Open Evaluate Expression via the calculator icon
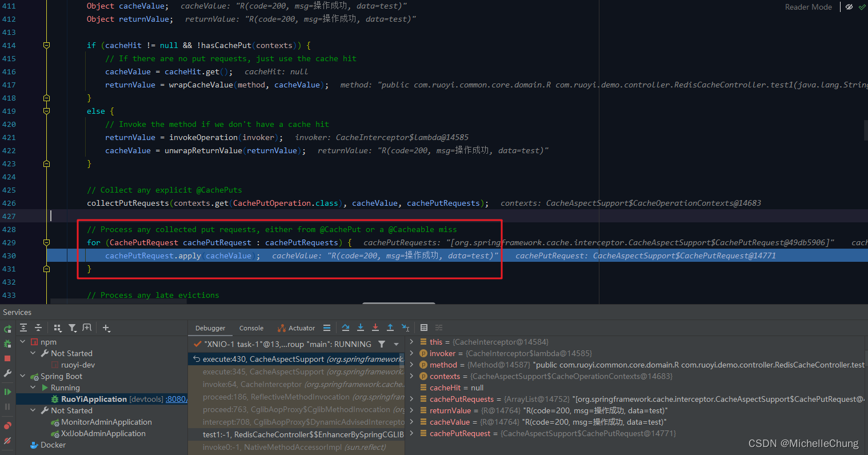 424,328
